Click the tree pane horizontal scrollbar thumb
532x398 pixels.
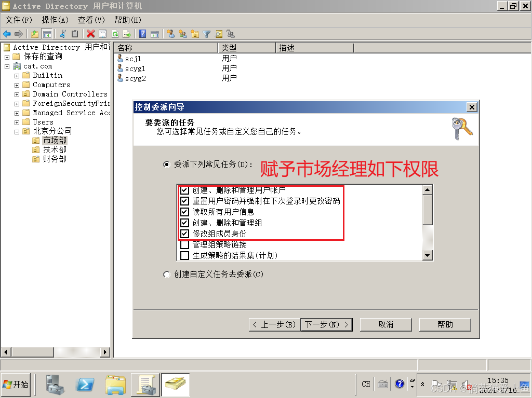click(33, 352)
